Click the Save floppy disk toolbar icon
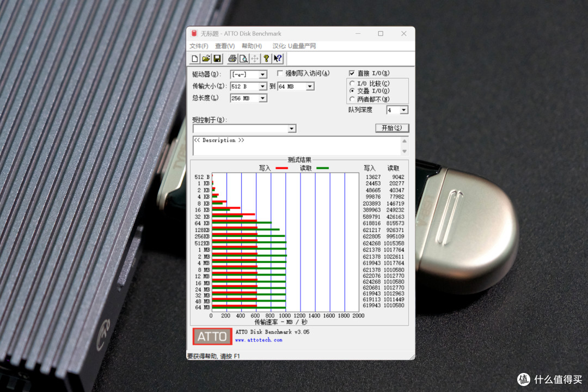The image size is (588, 392). 217,58
